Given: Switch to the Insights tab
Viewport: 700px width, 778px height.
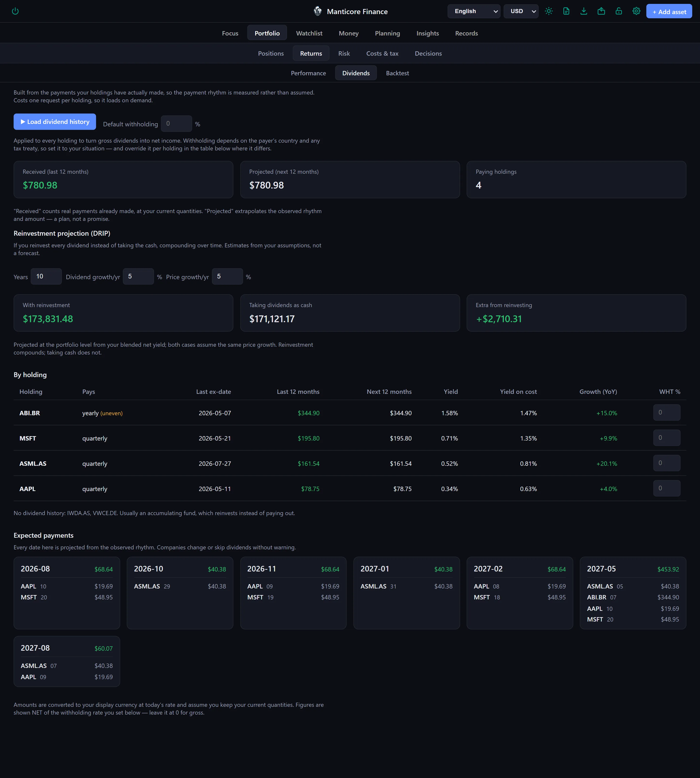Looking at the screenshot, I should pyautogui.click(x=427, y=33).
